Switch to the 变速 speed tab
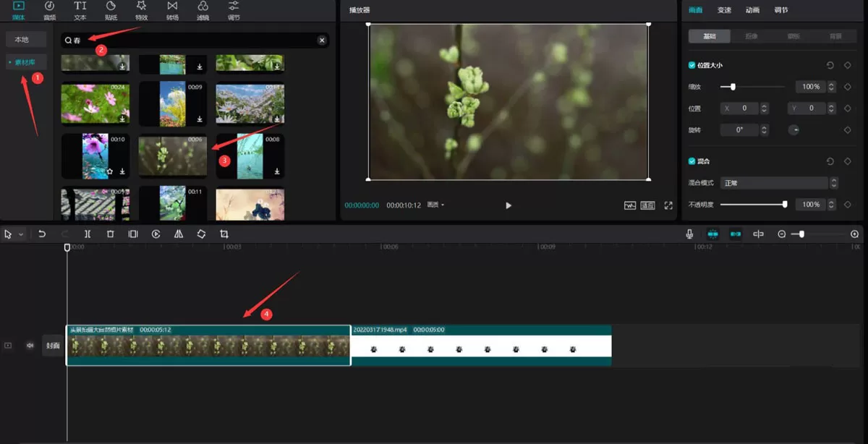 coord(724,10)
